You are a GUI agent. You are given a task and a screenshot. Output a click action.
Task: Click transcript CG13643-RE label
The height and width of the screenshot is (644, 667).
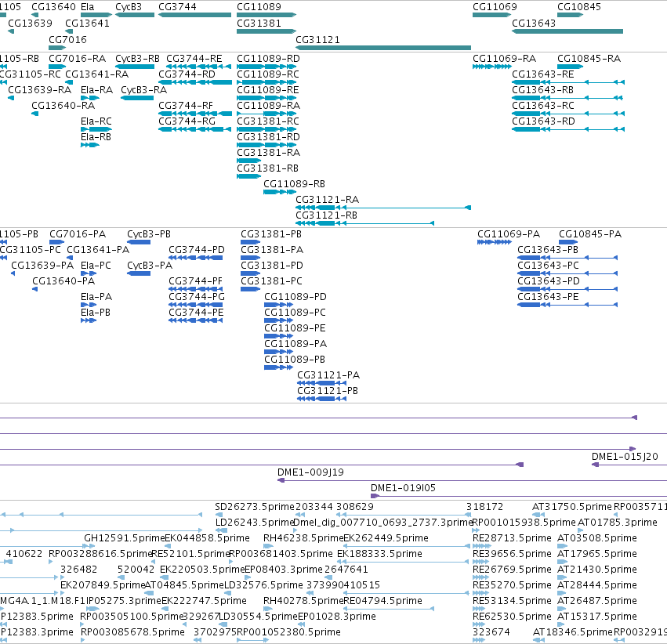coord(543,74)
